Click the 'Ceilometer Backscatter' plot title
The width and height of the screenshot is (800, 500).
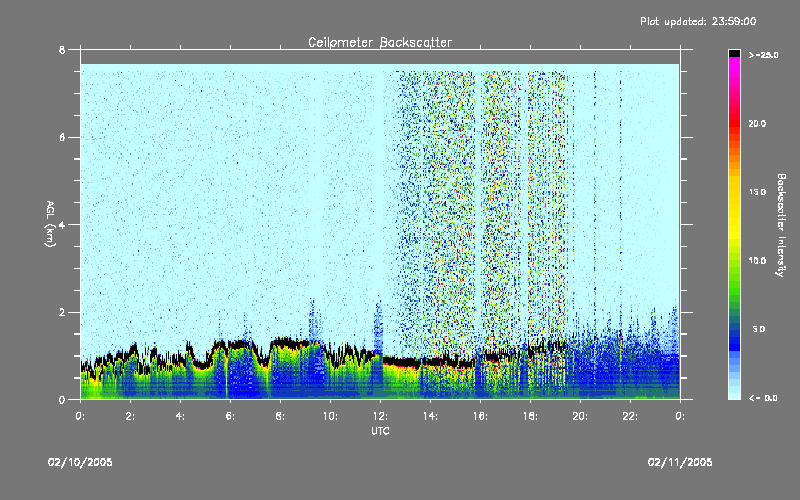coord(380,42)
